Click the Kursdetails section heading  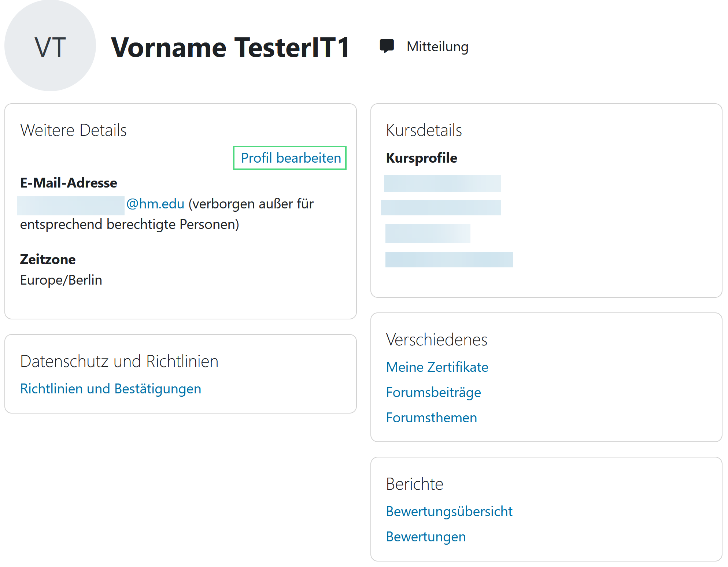pos(424,130)
